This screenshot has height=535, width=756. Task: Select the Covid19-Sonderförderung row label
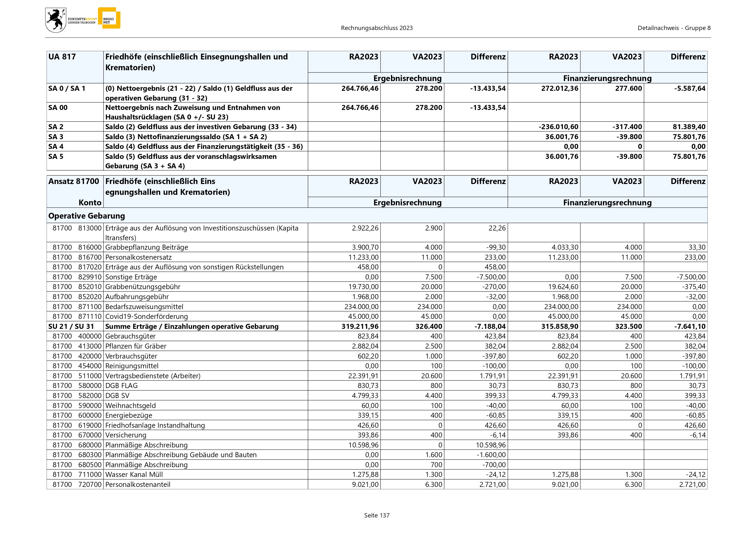tap(147, 317)
